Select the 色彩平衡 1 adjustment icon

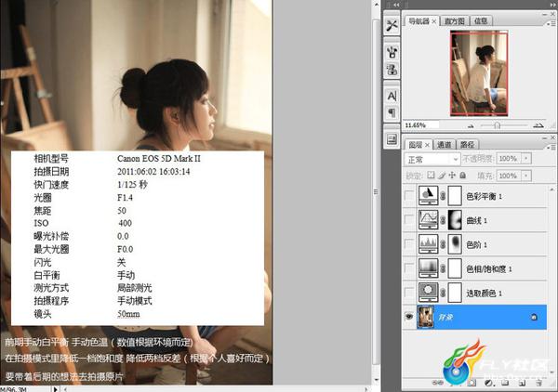point(428,196)
